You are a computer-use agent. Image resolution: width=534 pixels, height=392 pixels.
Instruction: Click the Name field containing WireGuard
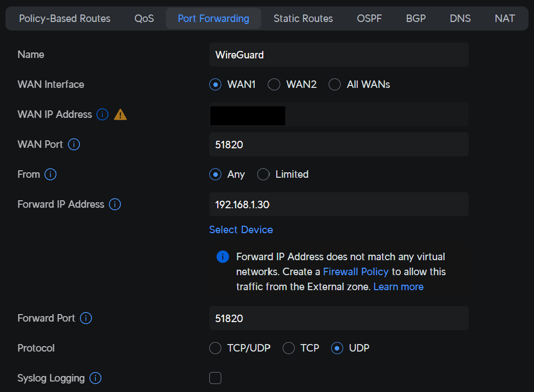click(x=339, y=54)
